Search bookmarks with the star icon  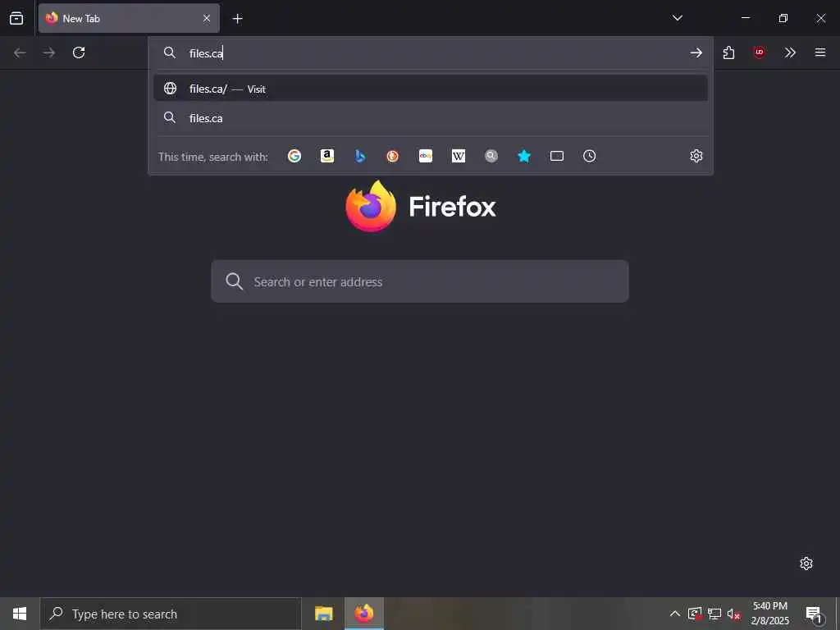point(524,156)
